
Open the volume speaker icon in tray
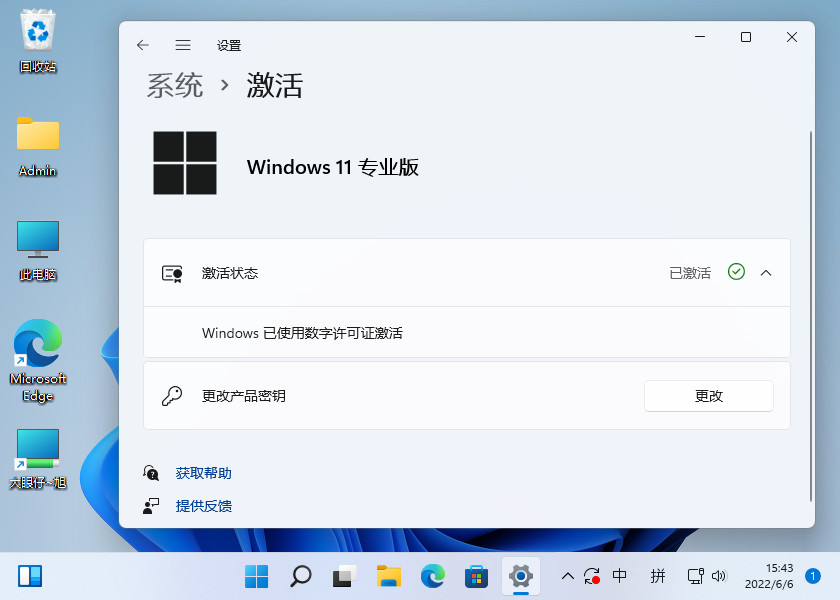click(718, 576)
